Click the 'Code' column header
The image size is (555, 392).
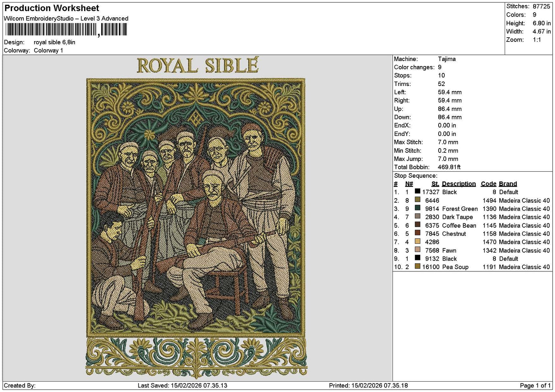point(489,184)
